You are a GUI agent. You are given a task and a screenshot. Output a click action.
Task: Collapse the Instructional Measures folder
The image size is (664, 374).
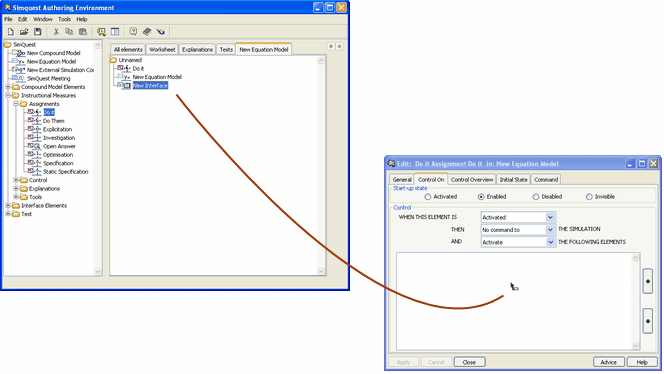[x=8, y=95]
